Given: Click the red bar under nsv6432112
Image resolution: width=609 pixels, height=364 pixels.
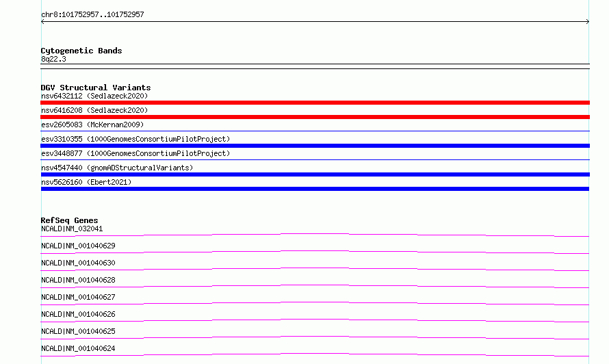Looking at the screenshot, I should 315,103.
